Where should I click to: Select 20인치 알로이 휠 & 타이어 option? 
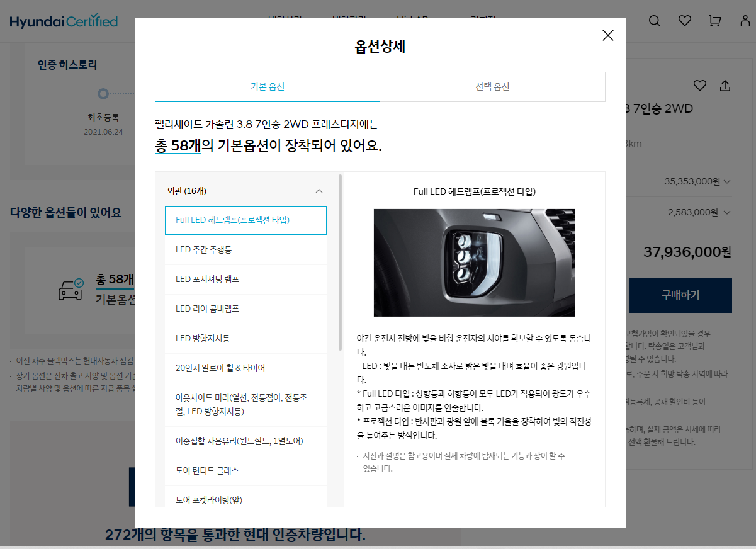(x=245, y=368)
